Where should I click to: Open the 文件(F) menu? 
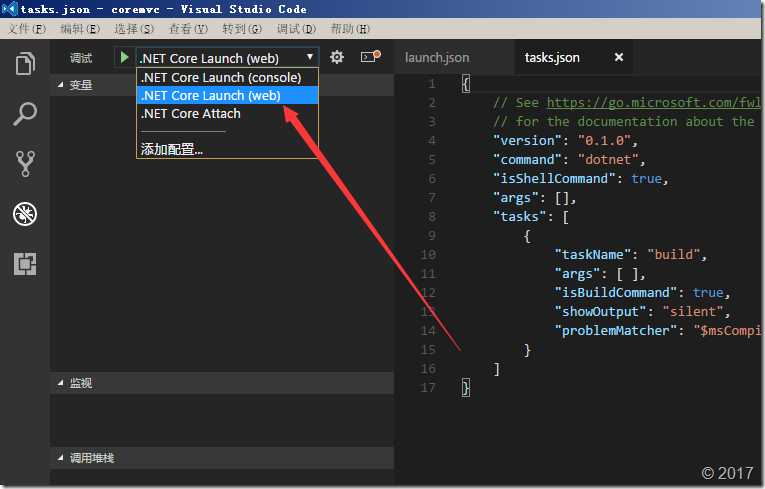click(x=27, y=29)
